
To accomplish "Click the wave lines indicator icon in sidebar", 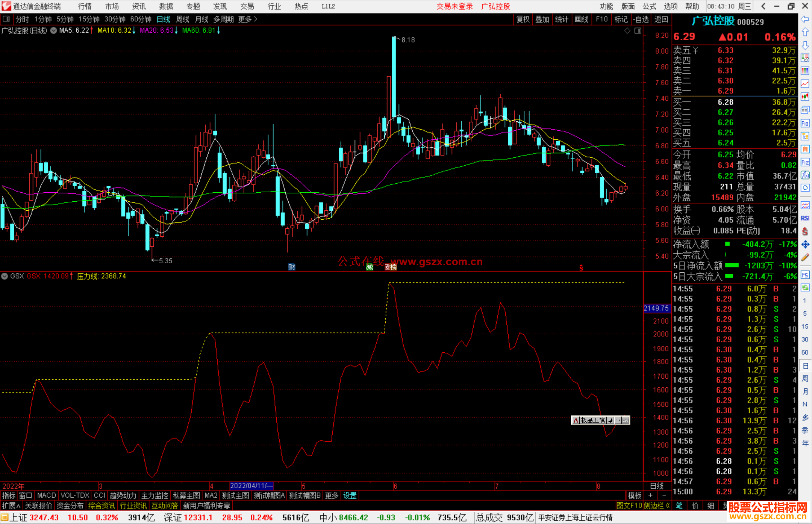I will 805,205.
